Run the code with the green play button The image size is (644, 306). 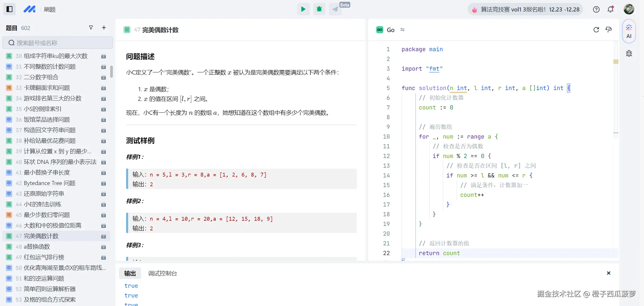(x=303, y=9)
